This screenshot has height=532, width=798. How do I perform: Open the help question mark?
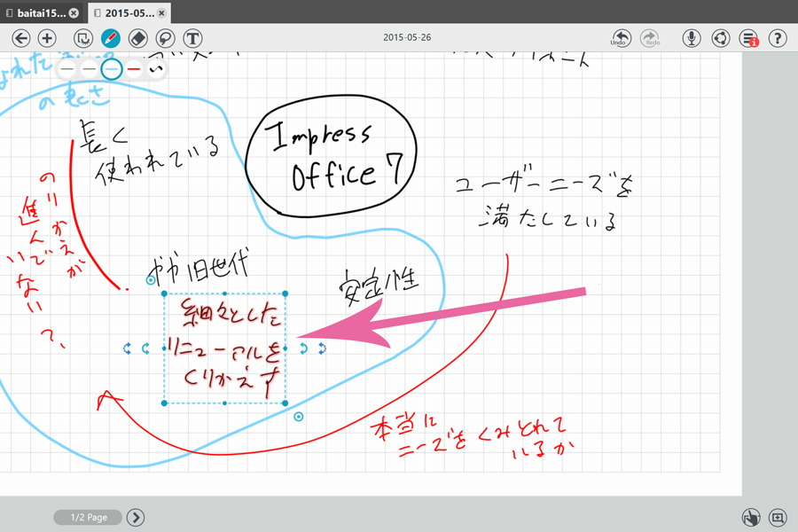pos(778,38)
